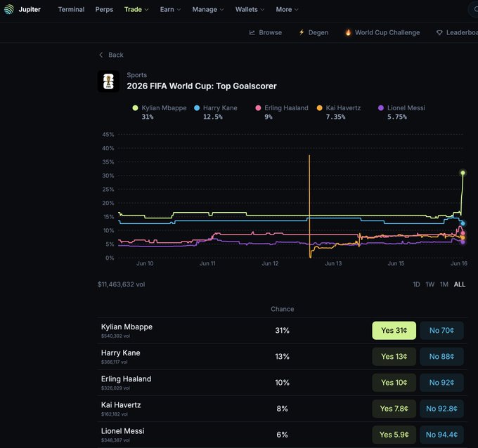Image resolution: width=478 pixels, height=448 pixels.
Task: Buy Yes 5.9¢ for Lionel Messi
Action: (x=394, y=435)
